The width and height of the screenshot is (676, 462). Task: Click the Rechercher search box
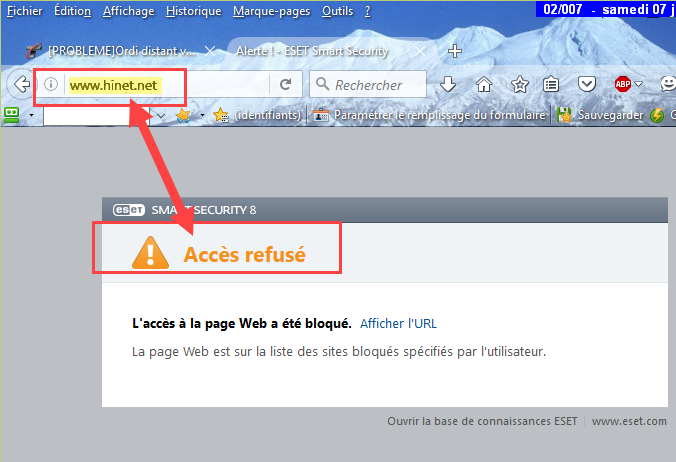pyautogui.click(x=368, y=84)
